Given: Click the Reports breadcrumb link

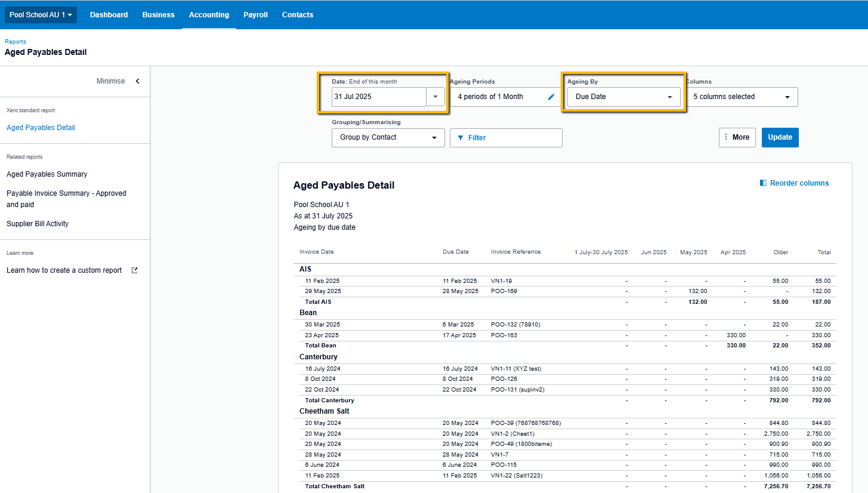Looking at the screenshot, I should pyautogui.click(x=16, y=42).
